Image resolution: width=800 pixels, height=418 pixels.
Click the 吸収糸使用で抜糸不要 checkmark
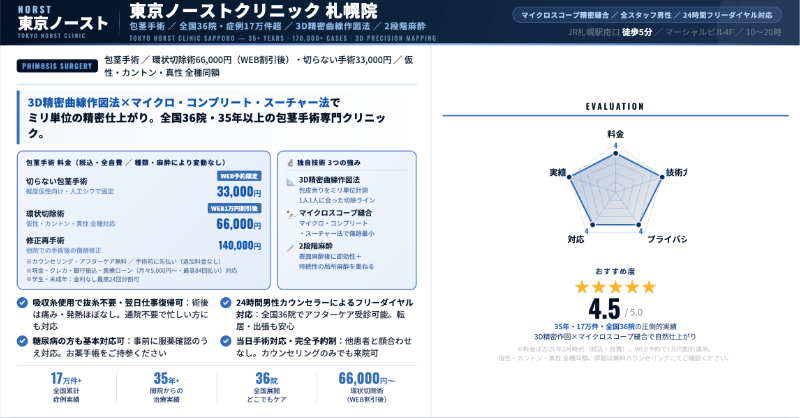(x=24, y=302)
